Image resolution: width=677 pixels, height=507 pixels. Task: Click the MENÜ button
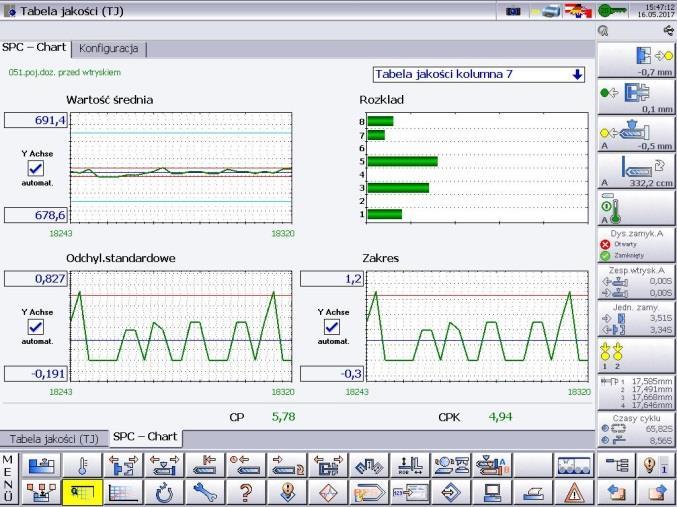[8, 478]
